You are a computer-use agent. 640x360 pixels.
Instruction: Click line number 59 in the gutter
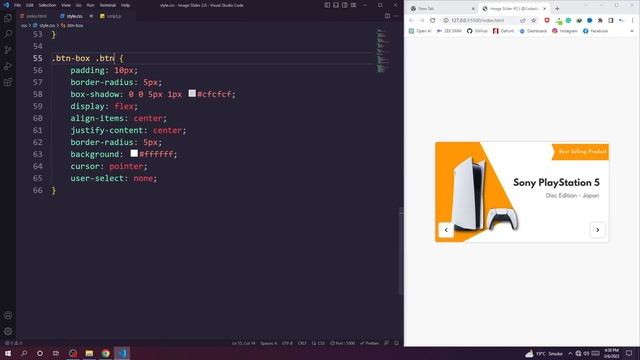click(x=38, y=106)
